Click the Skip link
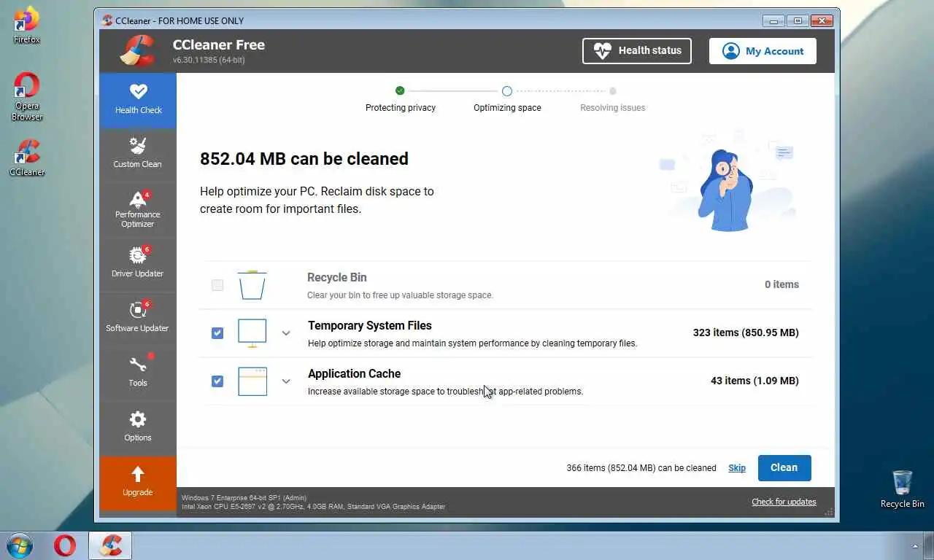Viewport: 934px width, 560px height. pyautogui.click(x=737, y=468)
